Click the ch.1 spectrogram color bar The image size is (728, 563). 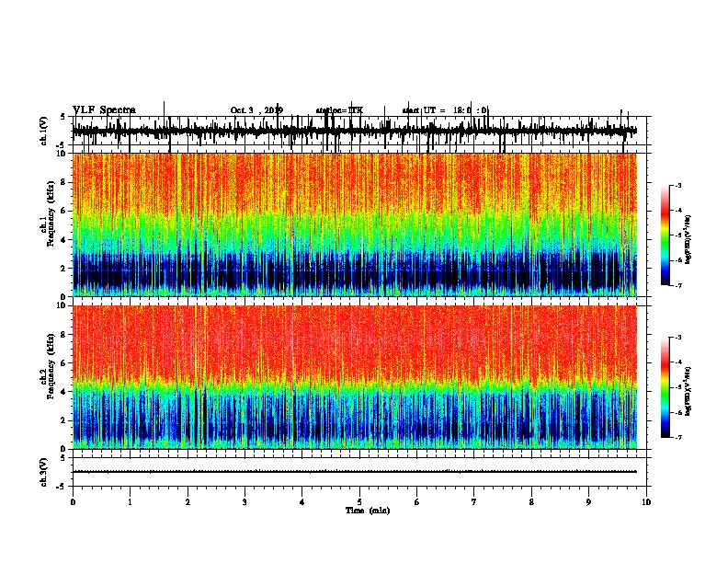pos(665,236)
